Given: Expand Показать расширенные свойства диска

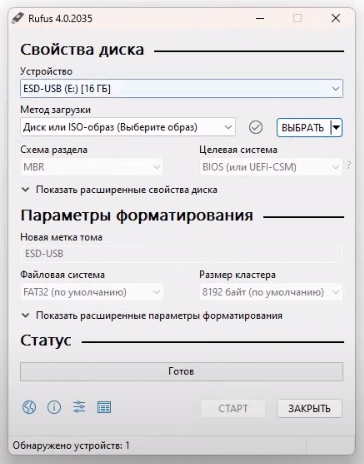Looking at the screenshot, I should point(119,190).
